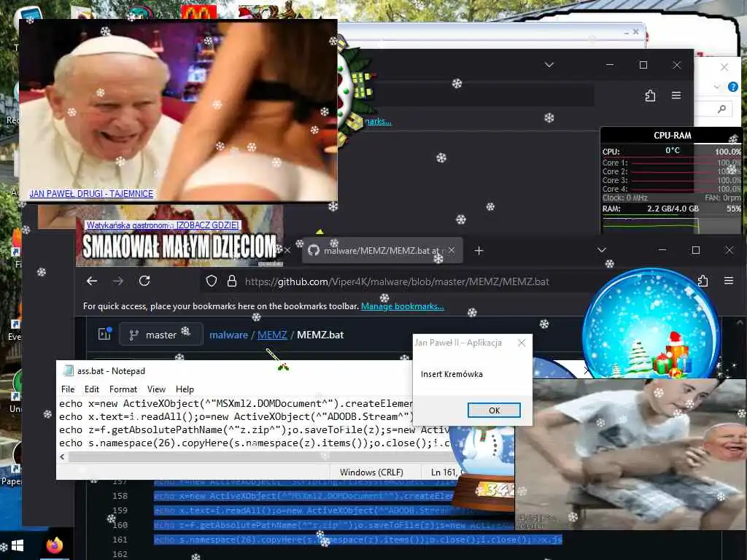Click the search magnifier in background window
The image size is (747, 560).
721,109
